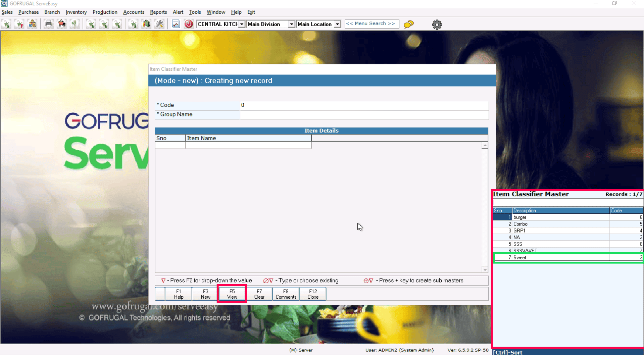Open the Alert menu

[178, 12]
